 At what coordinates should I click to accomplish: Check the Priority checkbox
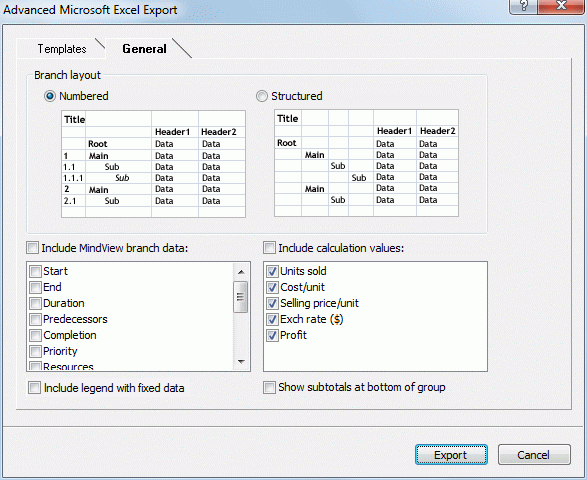point(36,352)
